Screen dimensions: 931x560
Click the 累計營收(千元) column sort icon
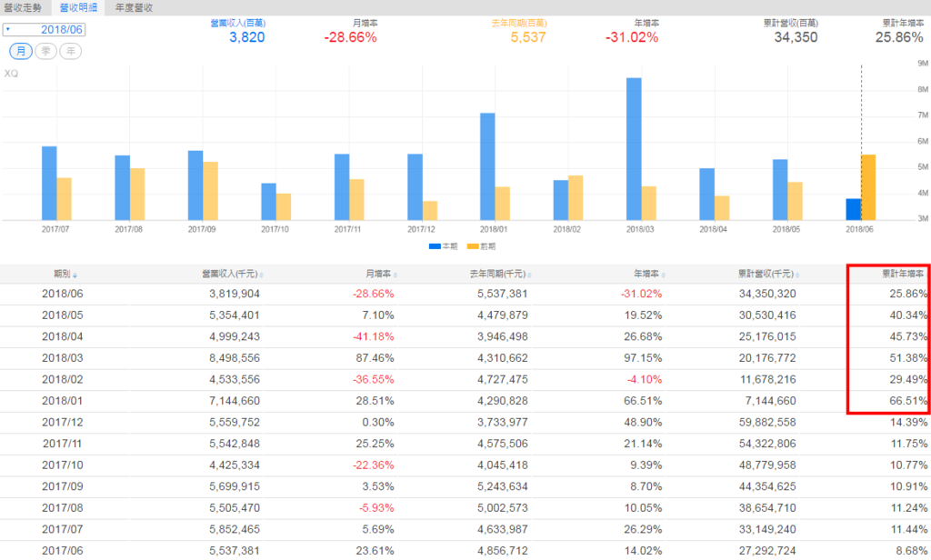[797, 275]
